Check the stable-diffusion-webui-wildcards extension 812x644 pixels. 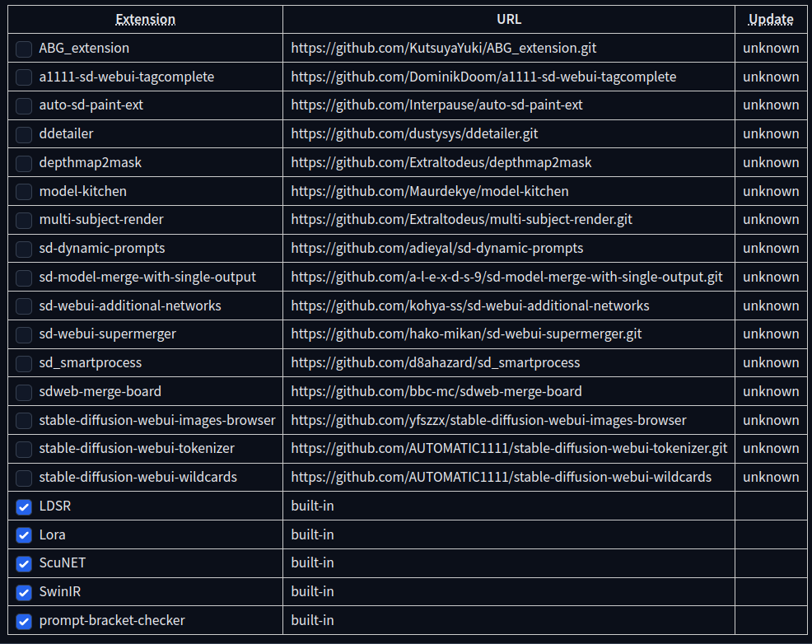pyautogui.click(x=23, y=478)
